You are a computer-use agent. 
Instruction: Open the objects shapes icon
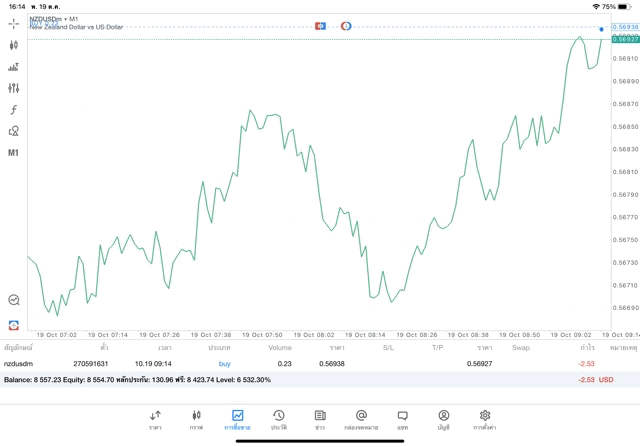click(13, 131)
